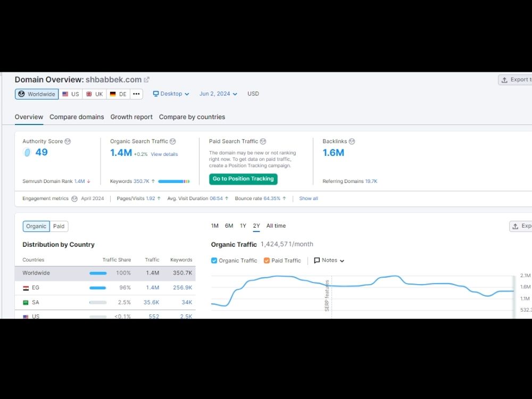Select the All time range

tap(276, 226)
